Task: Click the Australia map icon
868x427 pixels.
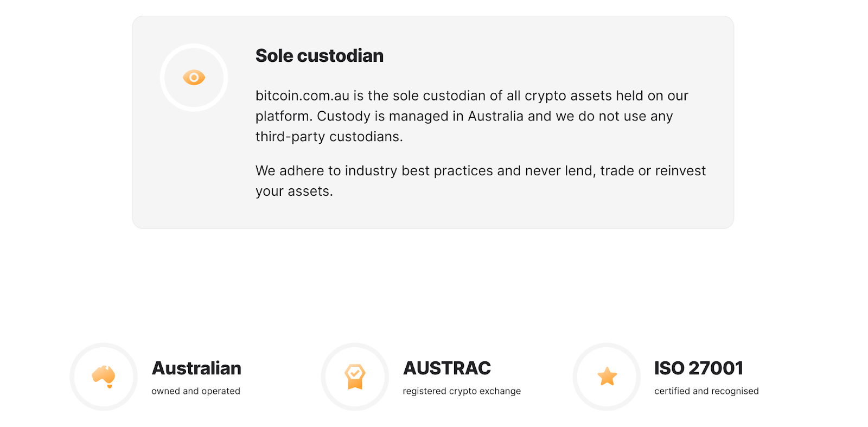Action: coord(104,376)
